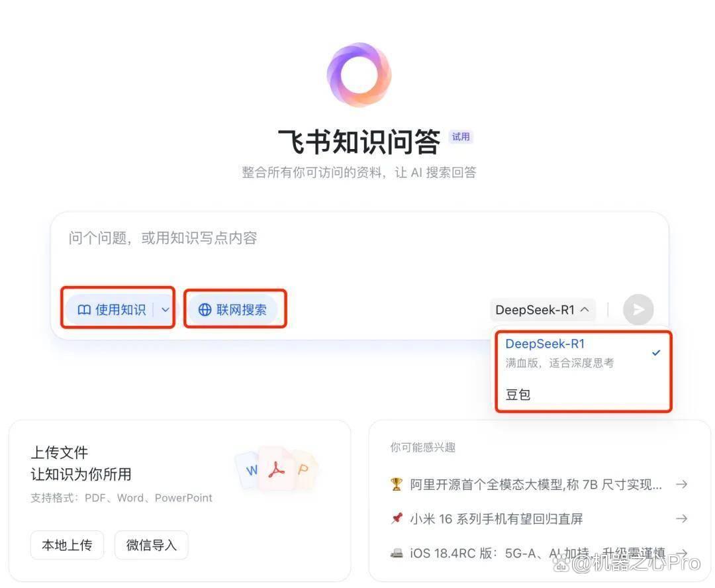Click the PDF file icon
This screenshot has width=715, height=588.
276,469
